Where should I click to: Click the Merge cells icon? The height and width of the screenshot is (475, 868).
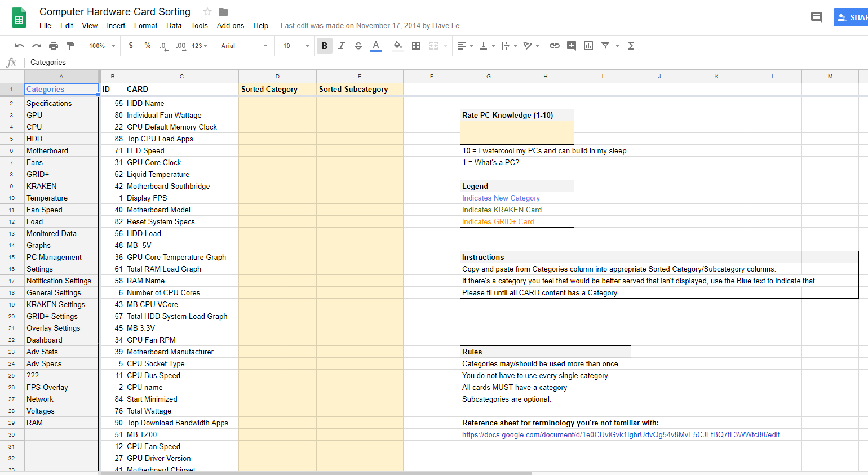433,46
